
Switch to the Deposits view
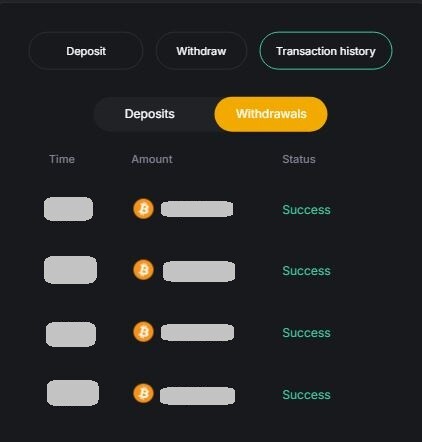(x=150, y=114)
